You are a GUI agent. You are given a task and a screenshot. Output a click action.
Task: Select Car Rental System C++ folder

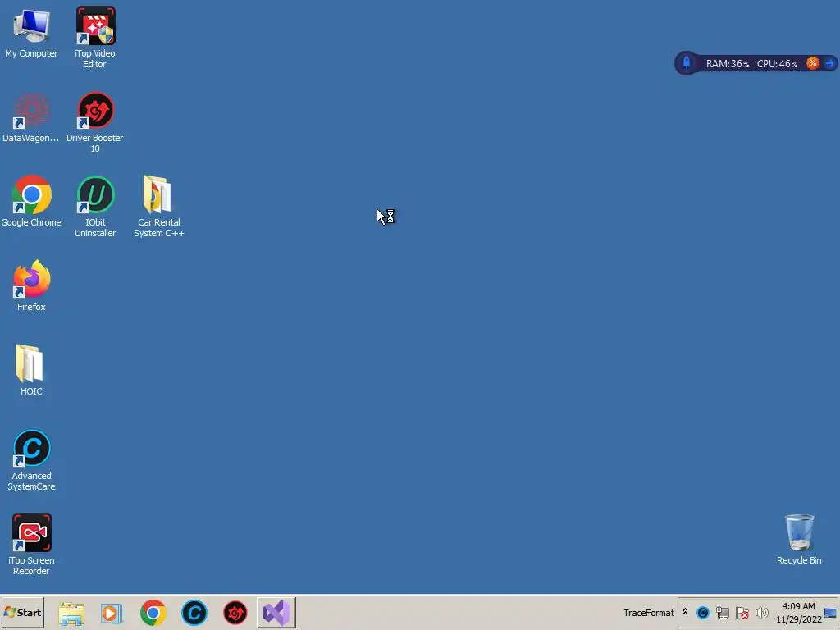(158, 207)
